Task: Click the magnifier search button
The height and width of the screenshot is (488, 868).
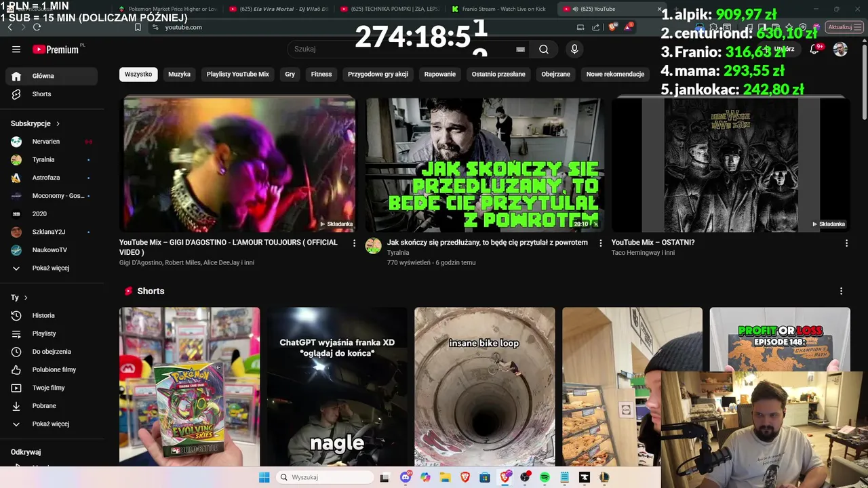Action: (544, 49)
